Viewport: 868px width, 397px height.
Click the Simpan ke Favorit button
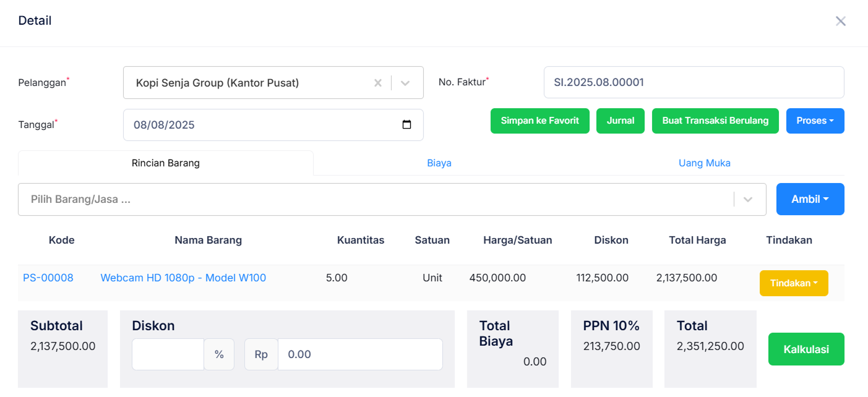(539, 121)
